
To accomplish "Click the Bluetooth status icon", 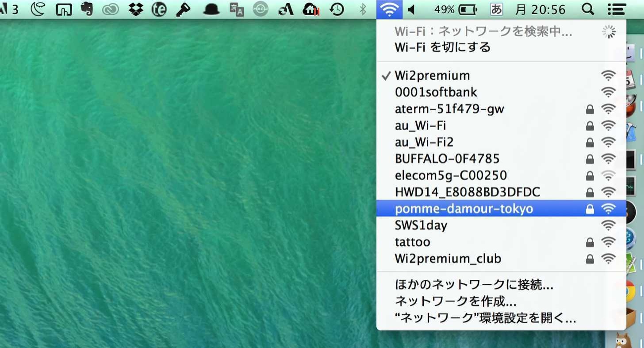I will [x=363, y=9].
